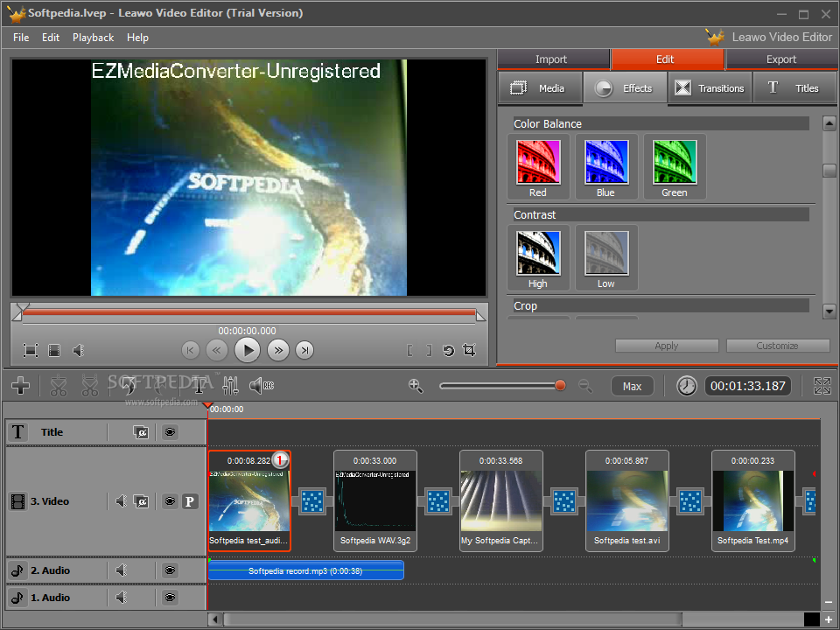
Task: Select the Red color balance effect
Action: [x=538, y=167]
